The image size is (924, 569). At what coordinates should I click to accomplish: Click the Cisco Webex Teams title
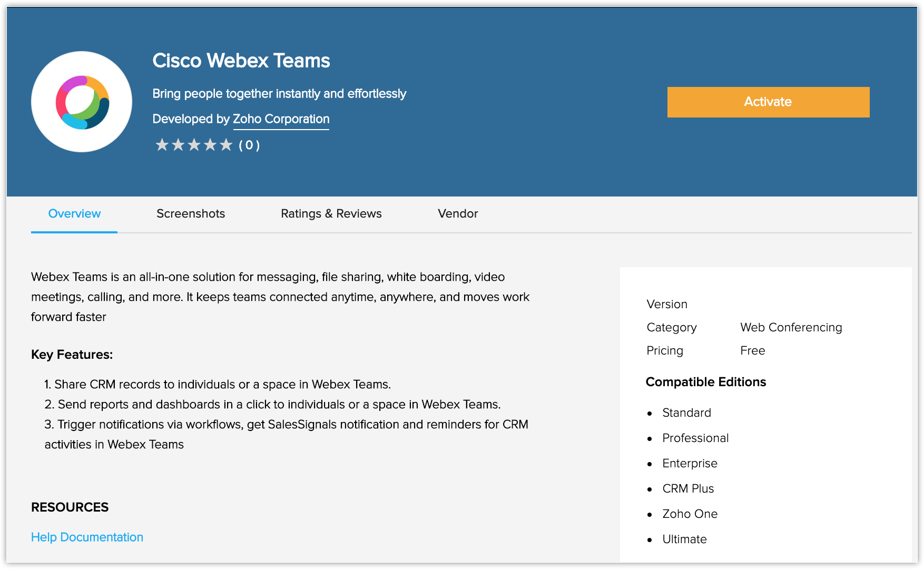tap(241, 61)
